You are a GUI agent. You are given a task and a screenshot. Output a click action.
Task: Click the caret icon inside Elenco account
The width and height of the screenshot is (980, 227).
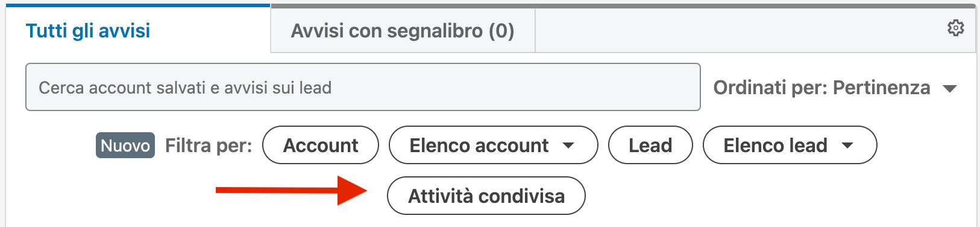[x=568, y=145]
